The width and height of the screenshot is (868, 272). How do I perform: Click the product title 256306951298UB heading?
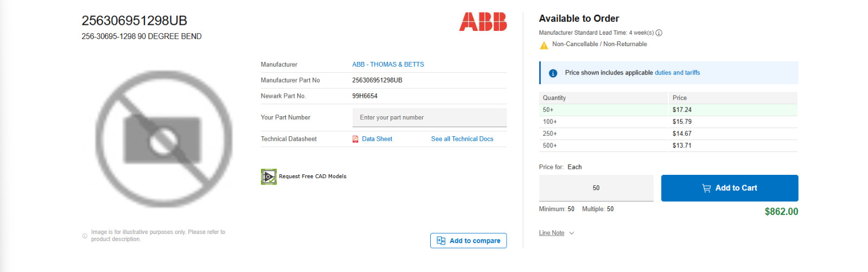(x=134, y=21)
